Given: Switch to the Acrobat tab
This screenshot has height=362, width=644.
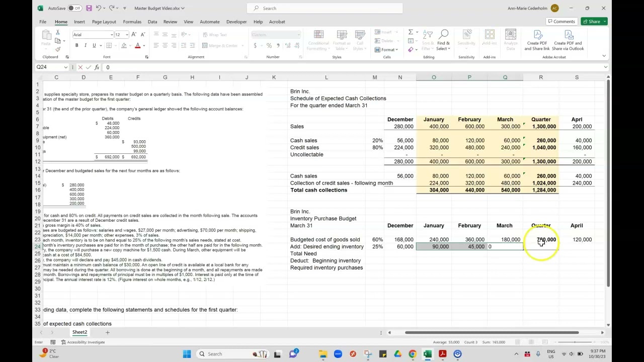Looking at the screenshot, I should pos(277,22).
